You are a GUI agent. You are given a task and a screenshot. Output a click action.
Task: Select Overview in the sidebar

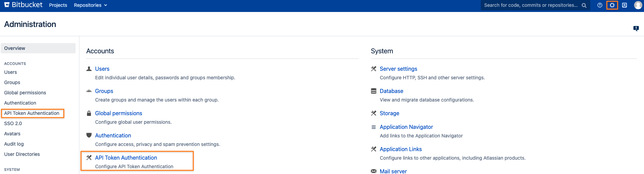38,48
